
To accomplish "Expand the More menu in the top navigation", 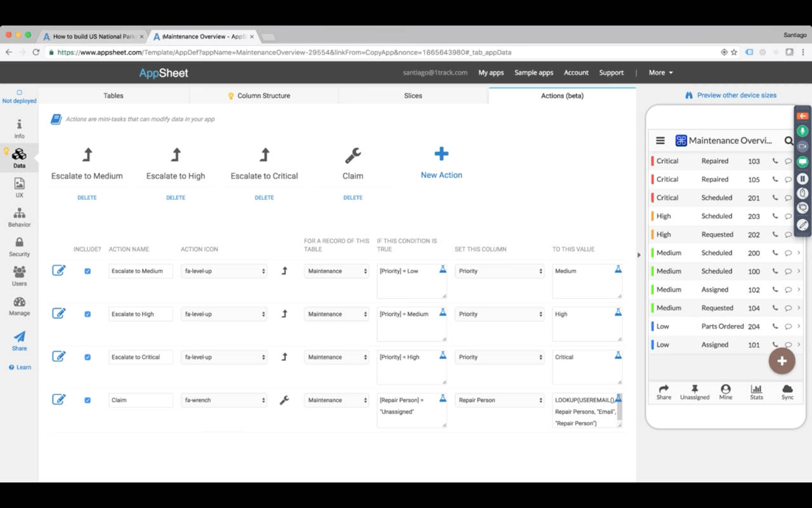I will coord(660,72).
